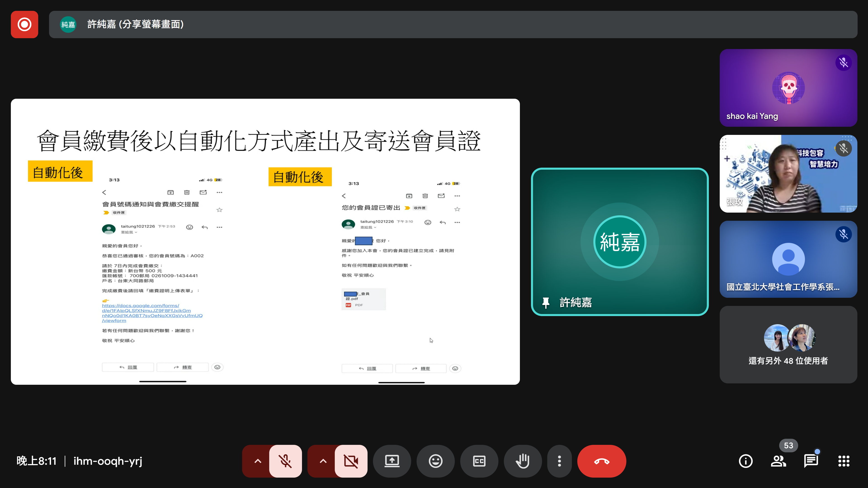The image size is (868, 488).
Task: Open the meeting details info icon
Action: pyautogui.click(x=745, y=461)
